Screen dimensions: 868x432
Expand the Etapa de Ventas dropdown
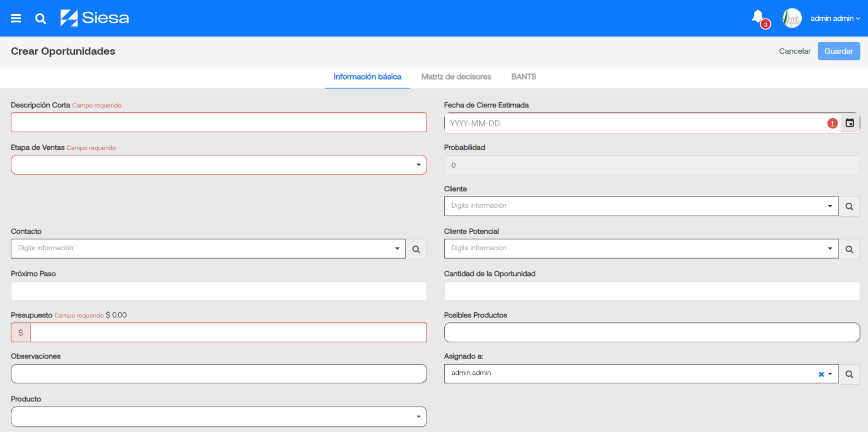pyautogui.click(x=419, y=165)
